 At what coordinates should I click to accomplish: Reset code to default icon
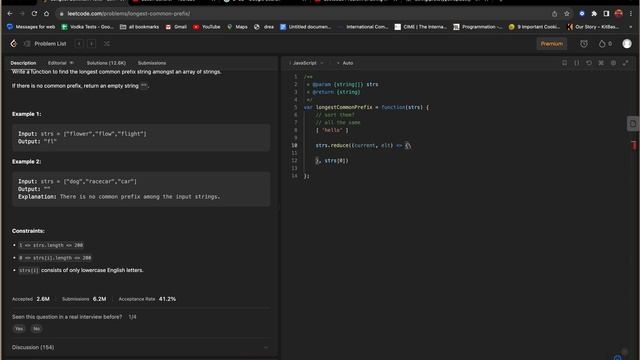tap(589, 63)
